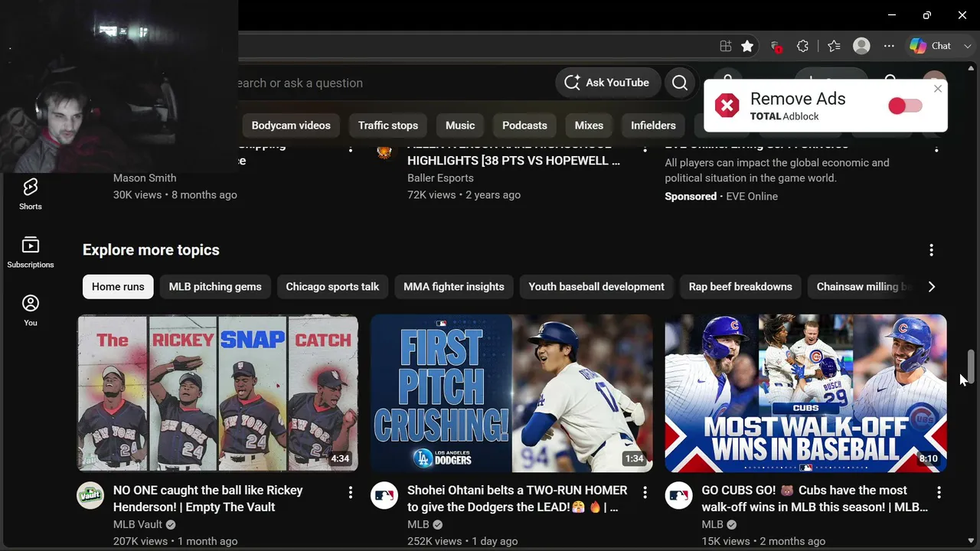This screenshot has height=551, width=980.
Task: Open options for the GO CUBS GO video
Action: (939, 492)
